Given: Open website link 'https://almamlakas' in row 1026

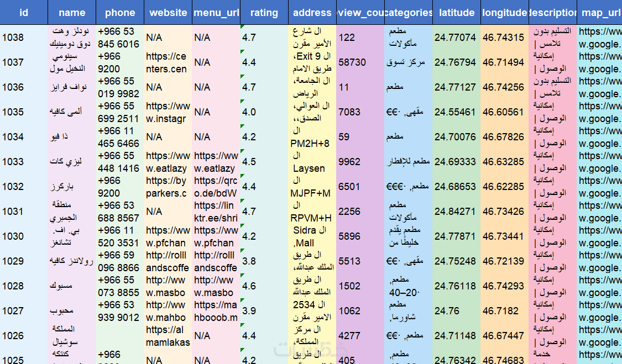Looking at the screenshot, I should pos(168,336).
